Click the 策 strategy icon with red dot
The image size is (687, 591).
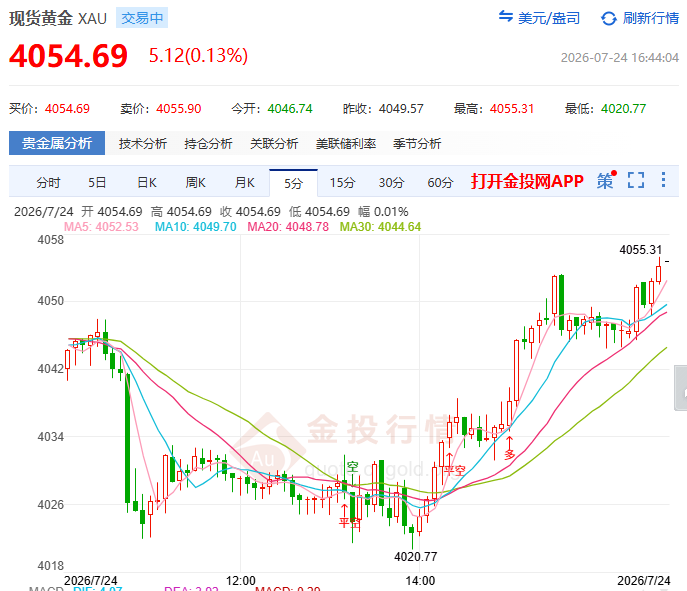(x=606, y=180)
